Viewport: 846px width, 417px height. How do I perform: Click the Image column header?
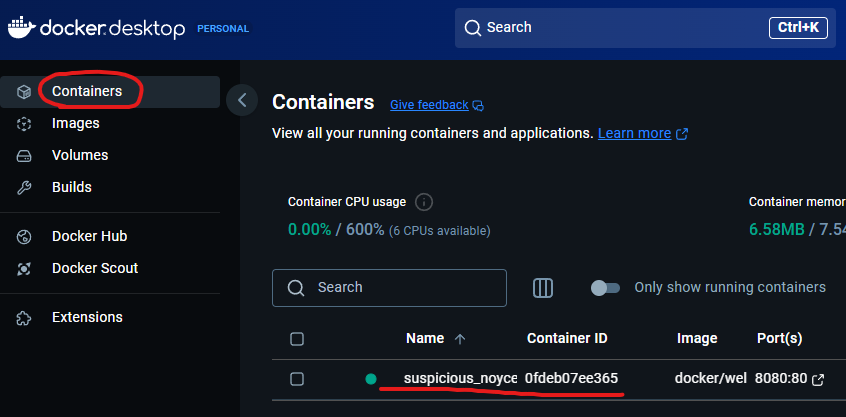click(x=697, y=339)
